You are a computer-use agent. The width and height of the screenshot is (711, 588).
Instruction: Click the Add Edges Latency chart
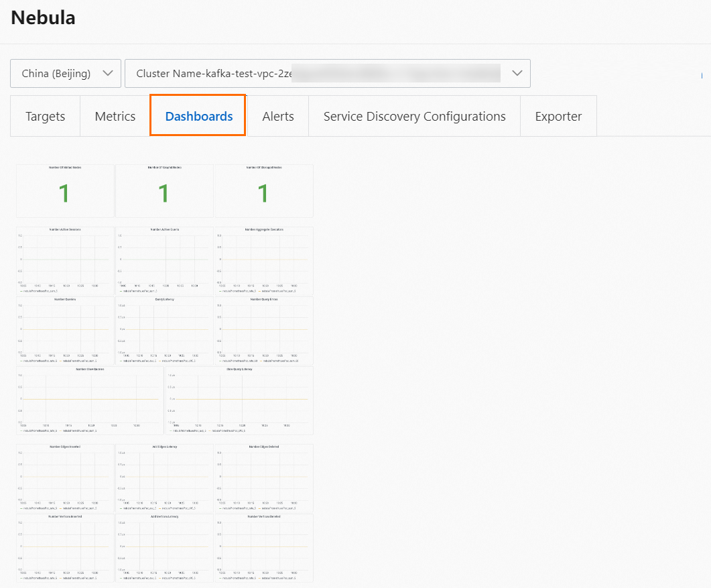(x=165, y=478)
